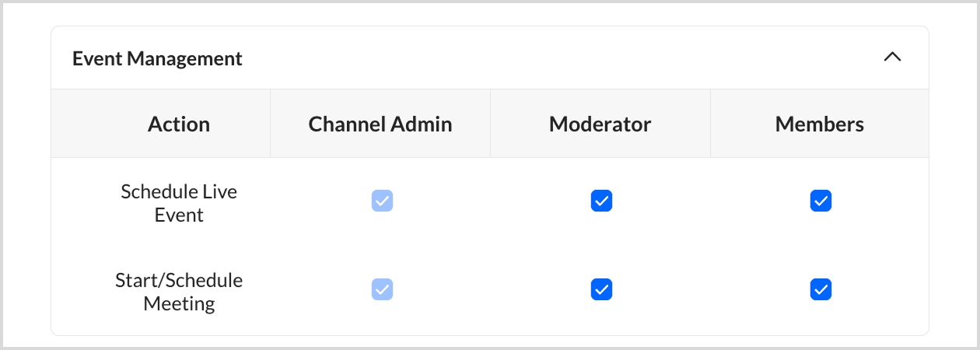This screenshot has width=980, height=350.
Task: Disable Moderator permission for Start/Schedule Meeting
Action: click(601, 289)
